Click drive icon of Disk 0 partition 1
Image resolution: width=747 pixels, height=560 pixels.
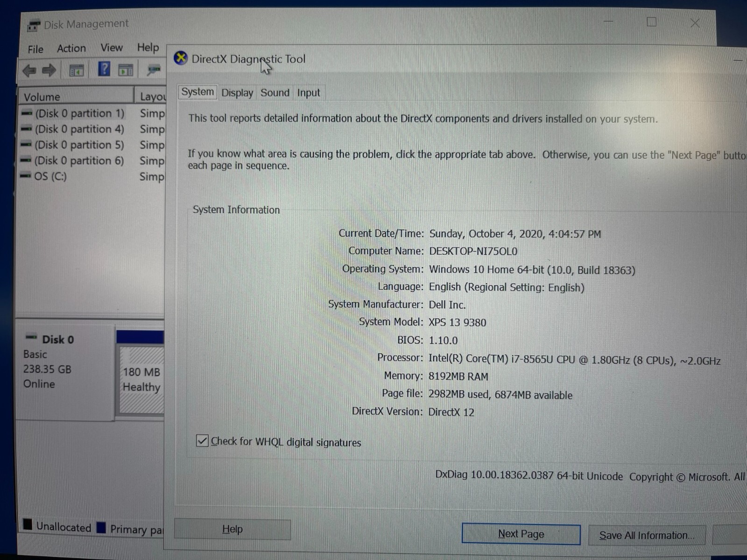click(x=27, y=113)
